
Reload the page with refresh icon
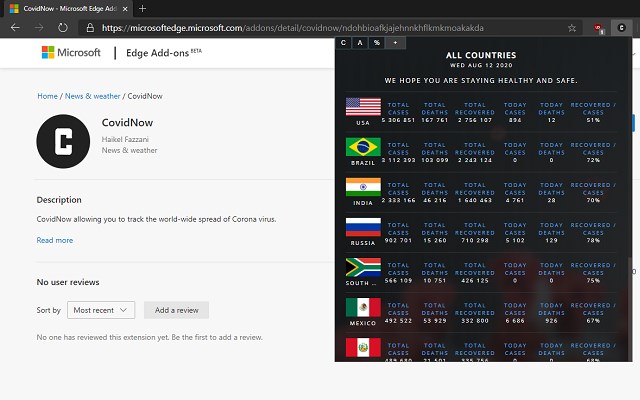[62, 28]
